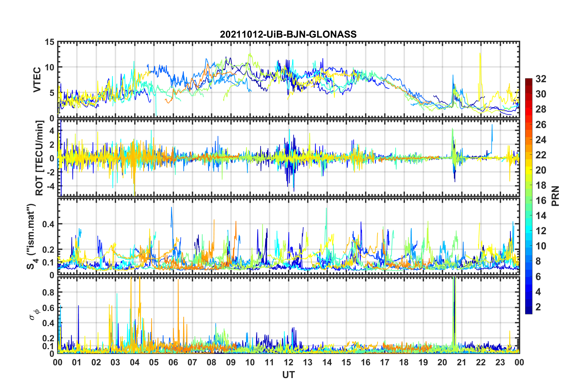This screenshot has height=392, width=577.
Task: Select colorbar tick label 28
Action: click(x=541, y=109)
